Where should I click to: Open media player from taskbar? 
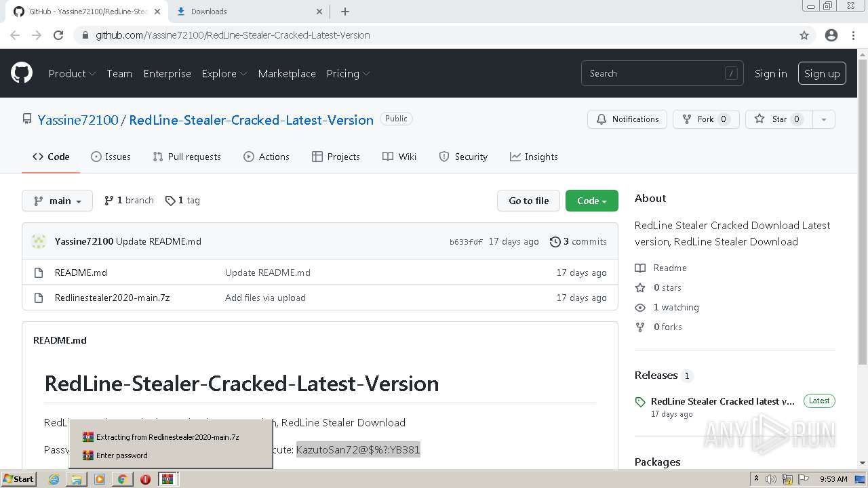100,479
